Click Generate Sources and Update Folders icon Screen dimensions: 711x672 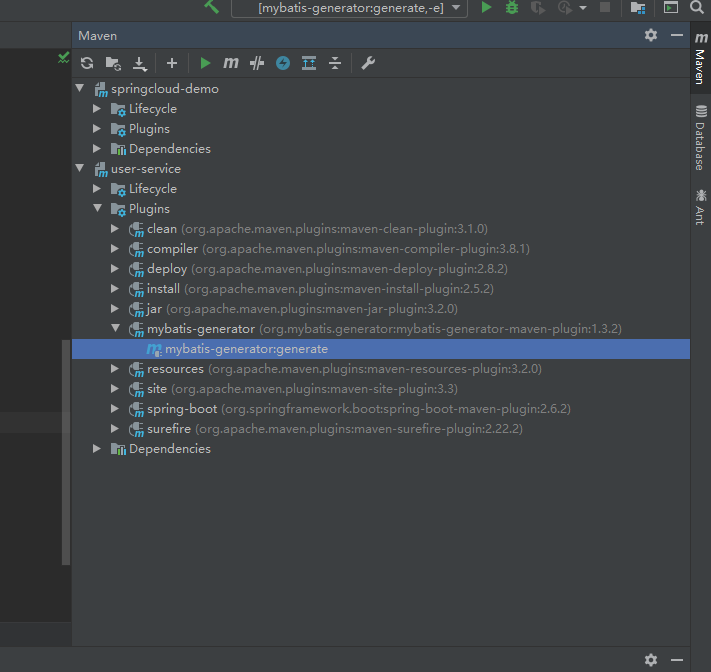click(113, 63)
